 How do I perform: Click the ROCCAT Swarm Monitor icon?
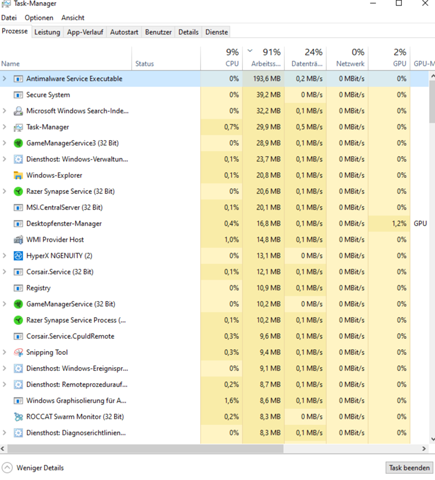click(18, 417)
